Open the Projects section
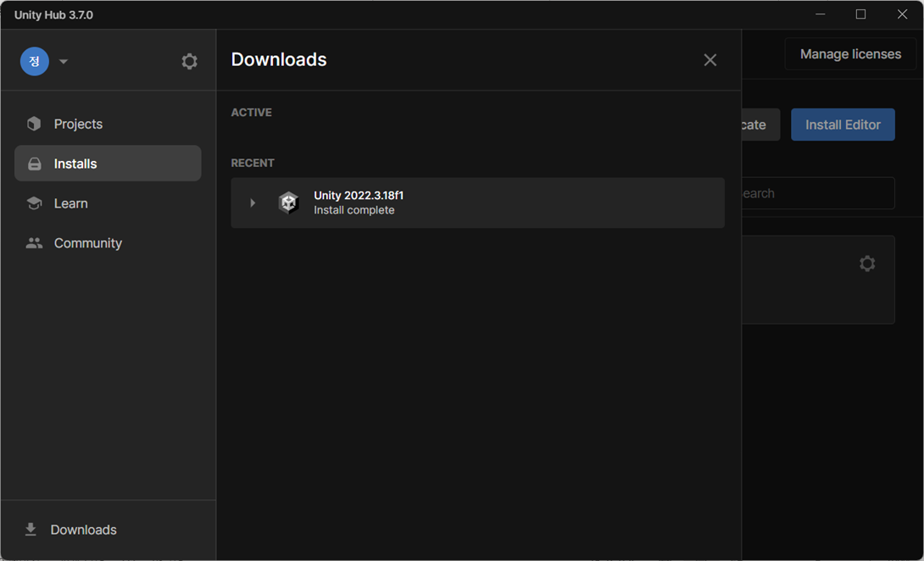 (108, 124)
